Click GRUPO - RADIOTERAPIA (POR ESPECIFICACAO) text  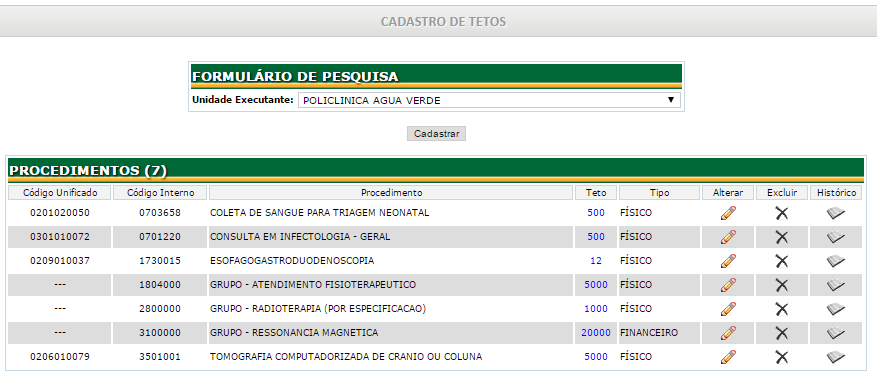point(318,309)
